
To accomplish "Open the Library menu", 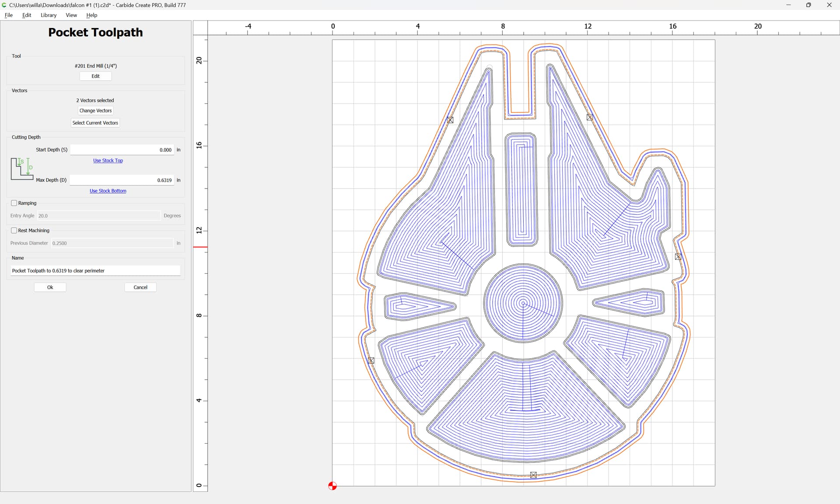I will tap(49, 15).
